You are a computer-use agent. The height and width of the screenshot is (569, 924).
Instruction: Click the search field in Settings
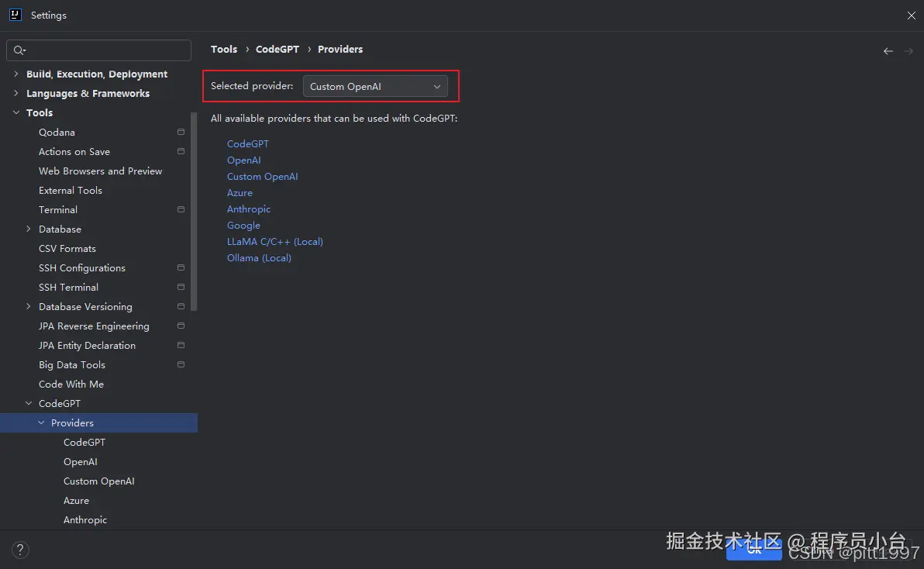(98, 50)
